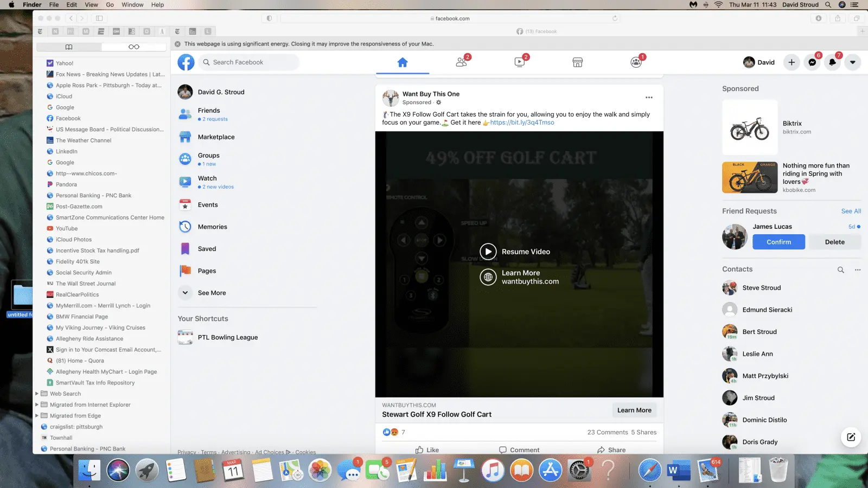Click the Search Facebook field
Screen dimensions: 868x488
click(x=250, y=62)
